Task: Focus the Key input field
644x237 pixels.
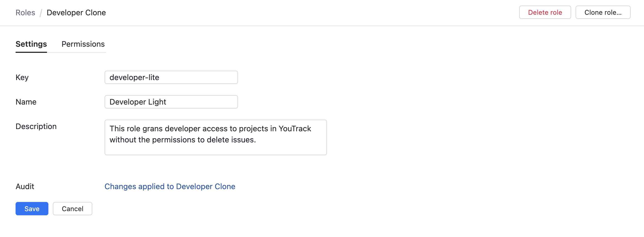Action: coord(171,78)
